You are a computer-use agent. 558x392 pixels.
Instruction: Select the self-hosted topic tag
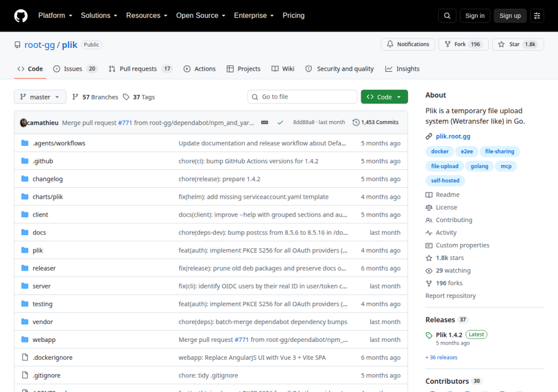point(445,181)
